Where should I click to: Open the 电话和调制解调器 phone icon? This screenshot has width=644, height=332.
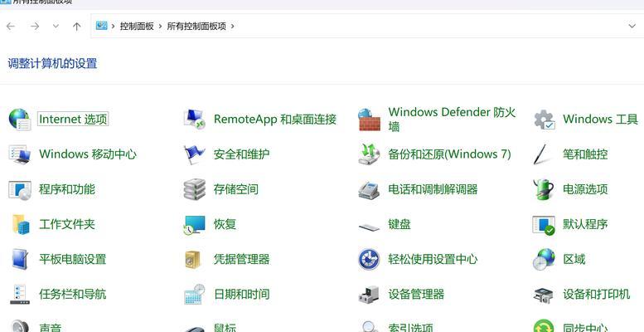(369, 189)
